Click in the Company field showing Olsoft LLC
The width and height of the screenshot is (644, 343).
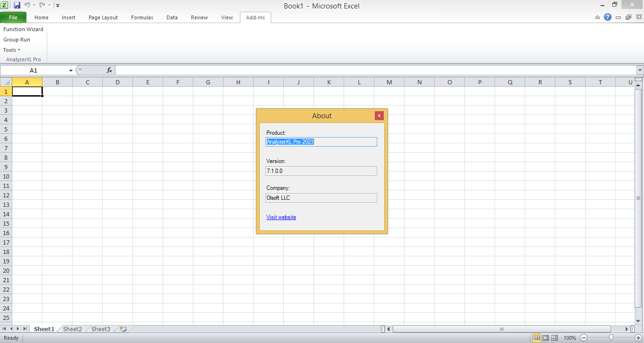(x=322, y=198)
